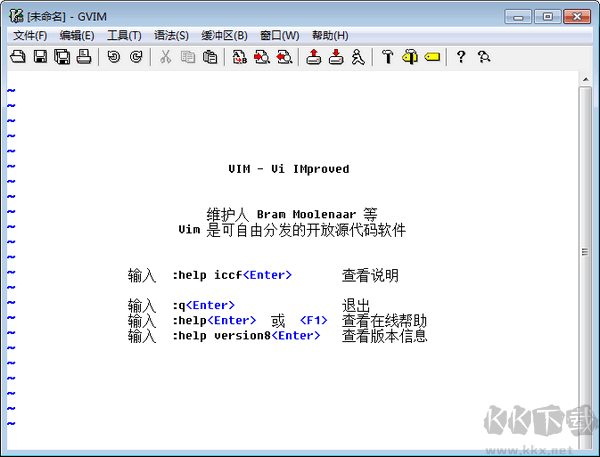Click the '查看在线帮助' text
600x457 pixels.
[384, 321]
